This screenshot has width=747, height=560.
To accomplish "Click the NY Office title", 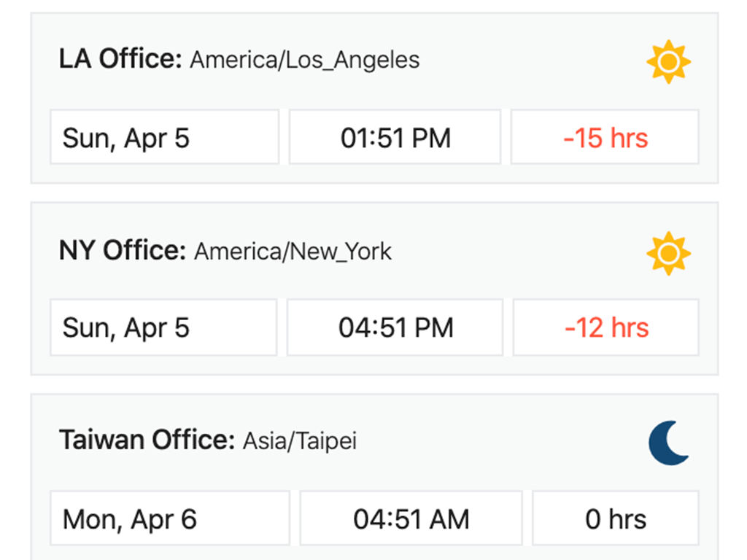I will coord(123,251).
